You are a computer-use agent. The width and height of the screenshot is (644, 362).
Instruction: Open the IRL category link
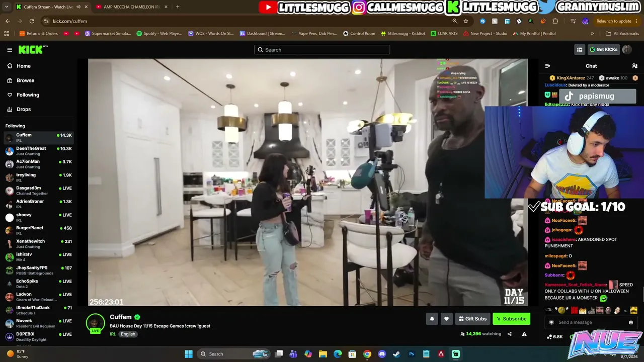tap(113, 334)
